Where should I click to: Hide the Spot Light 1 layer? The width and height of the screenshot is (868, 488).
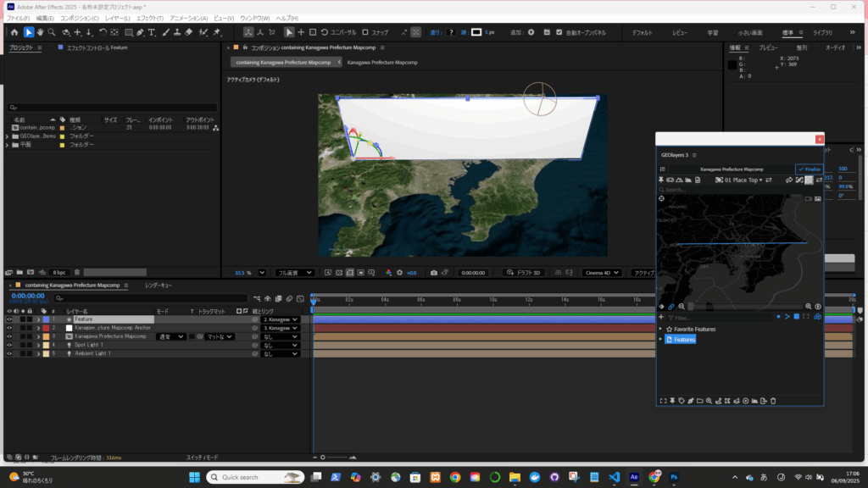[x=9, y=345]
